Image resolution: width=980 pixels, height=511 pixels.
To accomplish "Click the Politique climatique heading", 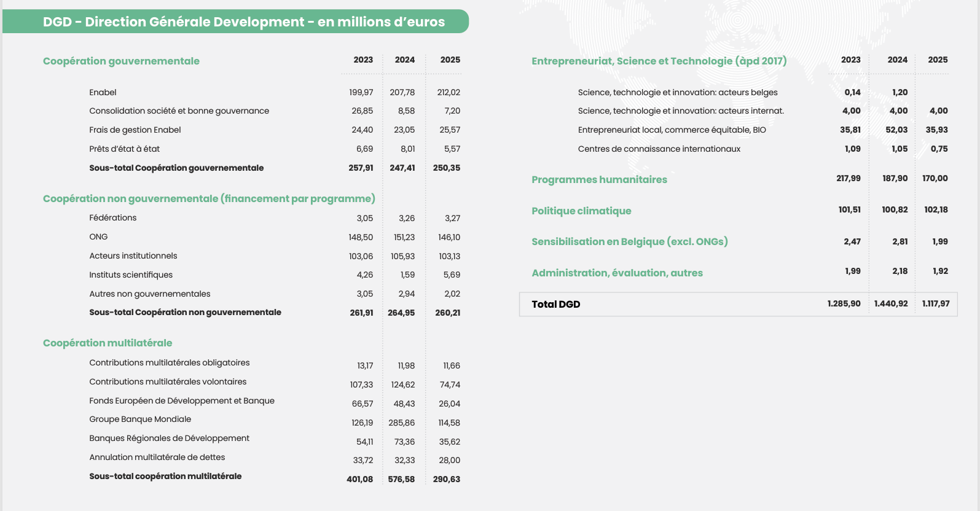I will pos(581,211).
